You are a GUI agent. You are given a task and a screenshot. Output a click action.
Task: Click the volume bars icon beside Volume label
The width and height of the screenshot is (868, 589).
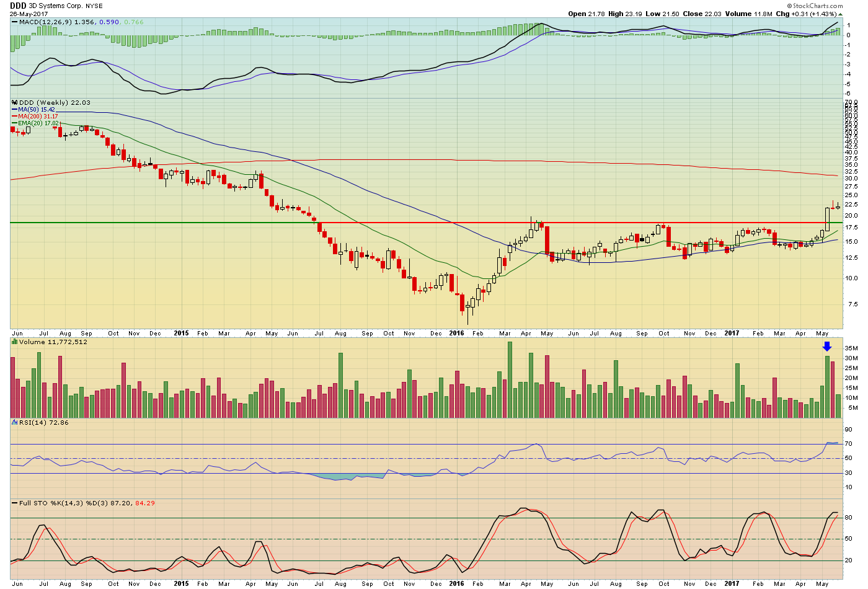coord(15,342)
